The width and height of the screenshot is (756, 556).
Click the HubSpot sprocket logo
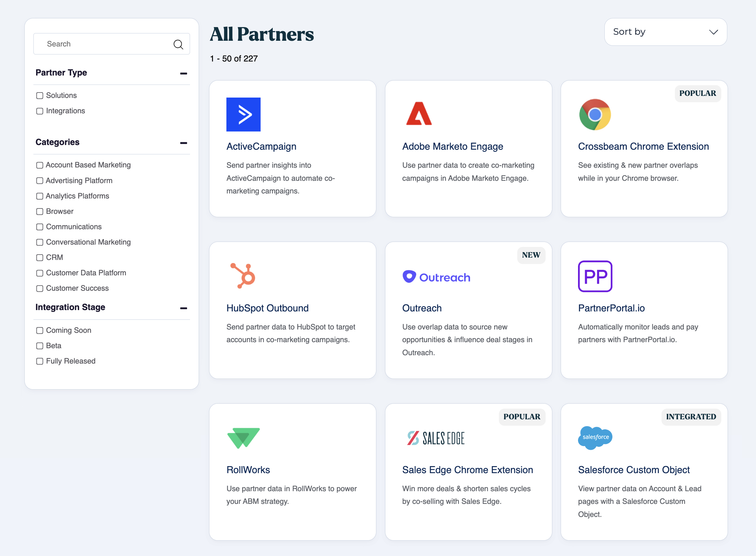coord(241,276)
